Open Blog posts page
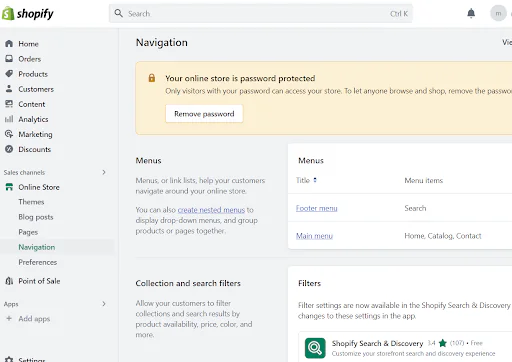Screen dimensions: 512x362 click(x=36, y=217)
